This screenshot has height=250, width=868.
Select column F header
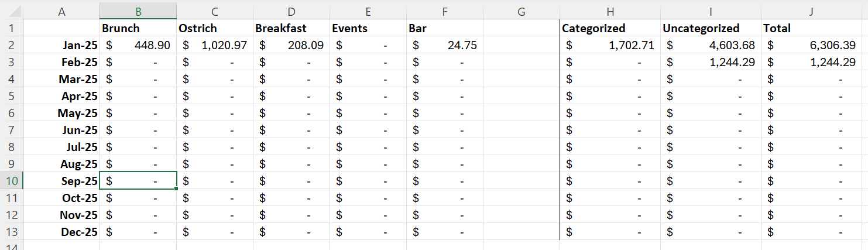click(x=444, y=11)
